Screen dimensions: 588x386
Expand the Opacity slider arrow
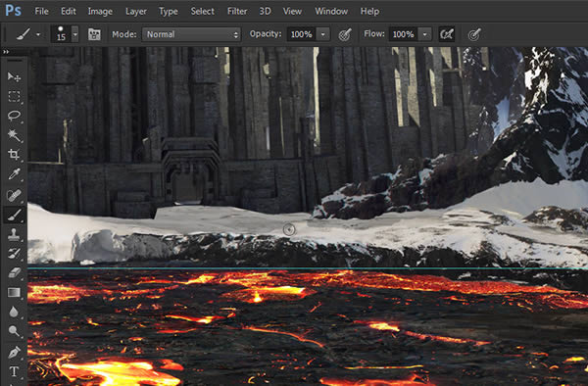322,34
